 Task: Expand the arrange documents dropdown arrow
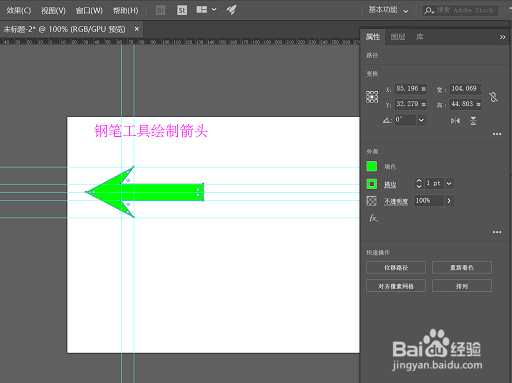[x=214, y=9]
